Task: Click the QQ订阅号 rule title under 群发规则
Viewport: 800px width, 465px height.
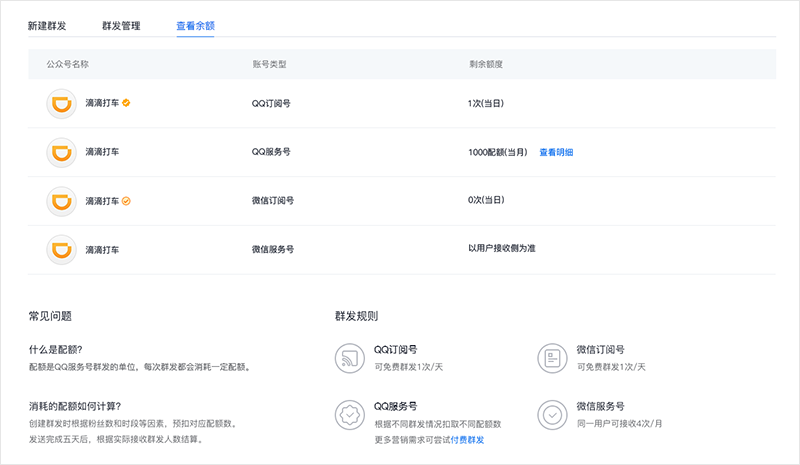Action: tap(395, 350)
